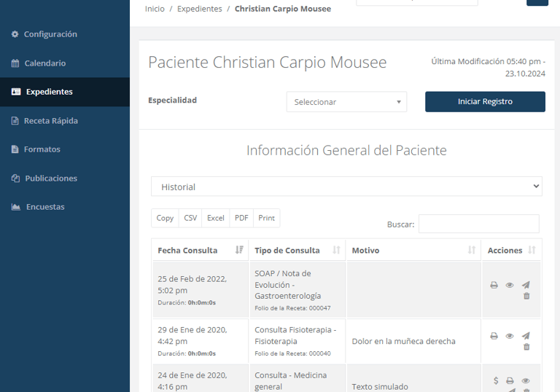Open Receta Rápida in the sidebar
This screenshot has width=560, height=392.
click(65, 121)
